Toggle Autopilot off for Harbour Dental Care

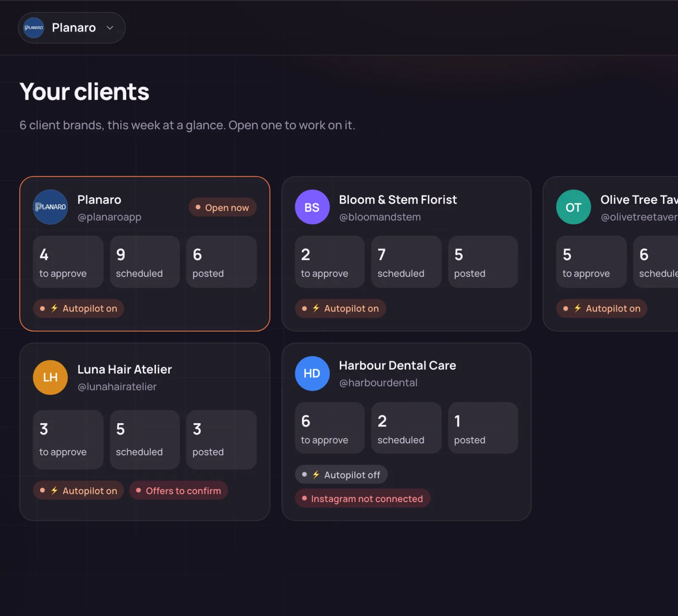341,475
